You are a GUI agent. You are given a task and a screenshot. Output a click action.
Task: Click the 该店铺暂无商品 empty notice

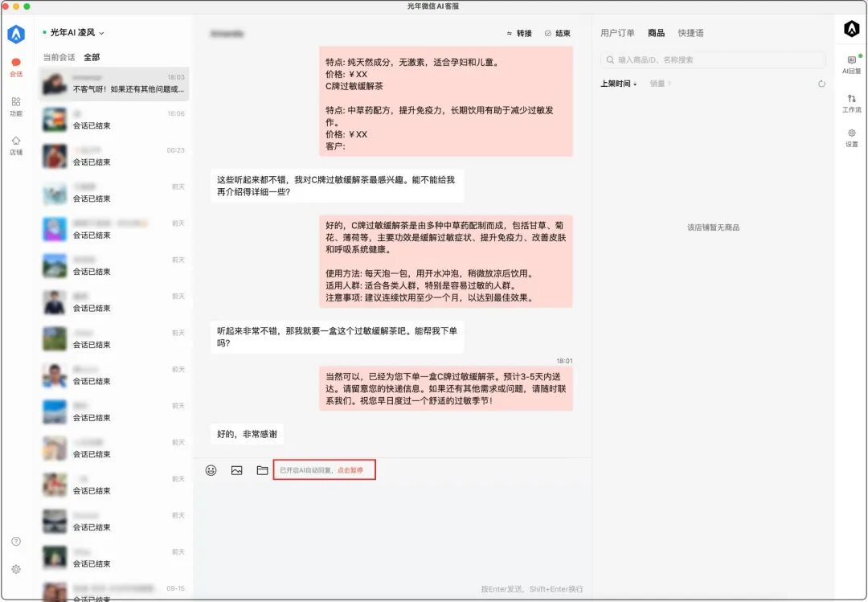click(x=713, y=227)
